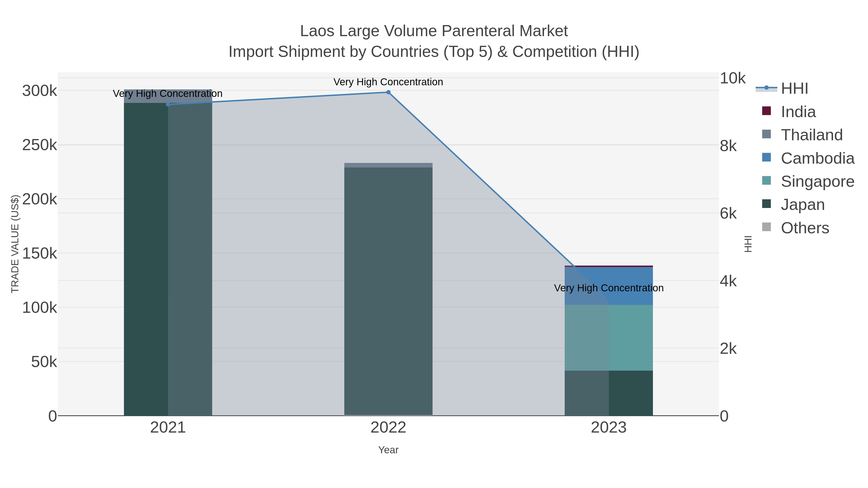Click the 2021 HHI data point
Viewport: 868px width, 488px height.
coord(168,104)
